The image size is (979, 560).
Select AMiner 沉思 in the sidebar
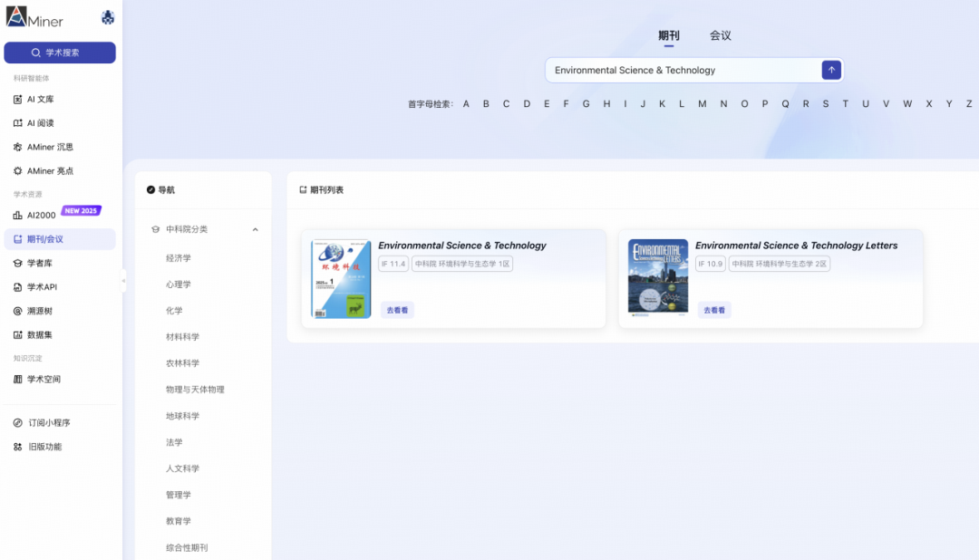56,146
